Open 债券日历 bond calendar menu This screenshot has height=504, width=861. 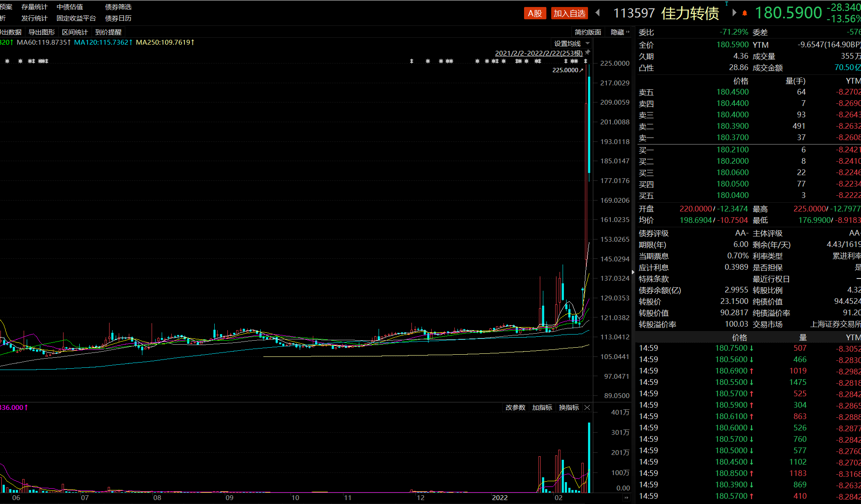pos(118,18)
